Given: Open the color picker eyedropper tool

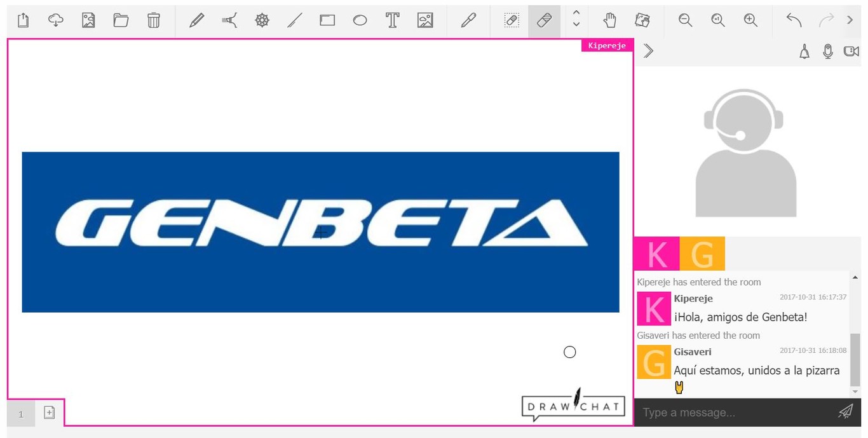Looking at the screenshot, I should tap(468, 20).
